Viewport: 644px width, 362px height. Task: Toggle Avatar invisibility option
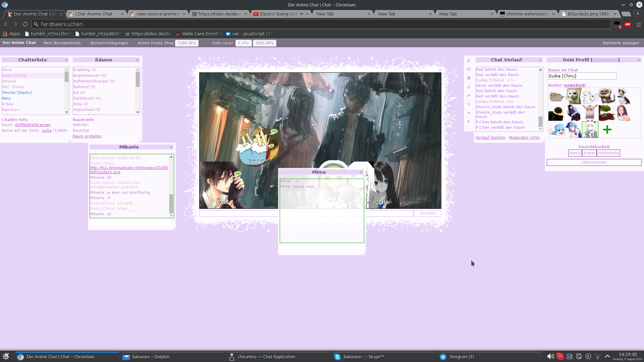coord(589,153)
